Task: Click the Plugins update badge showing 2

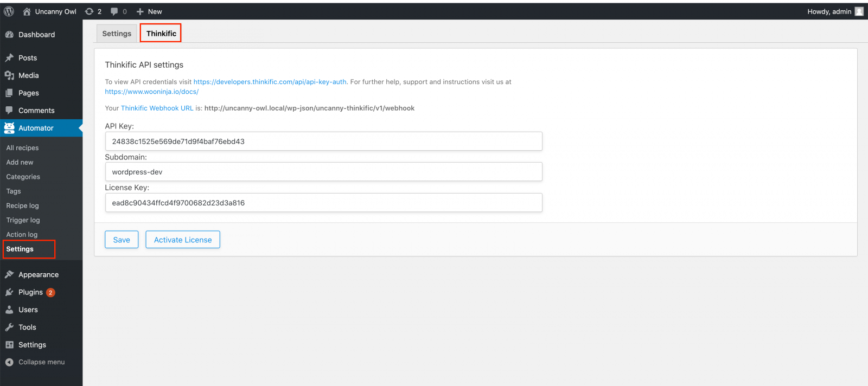Action: click(50, 292)
